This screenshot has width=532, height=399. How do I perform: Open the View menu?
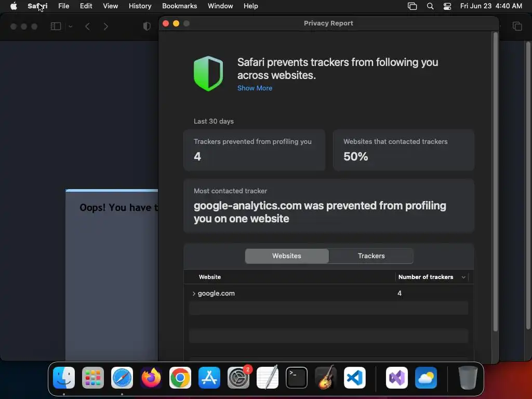(x=110, y=6)
